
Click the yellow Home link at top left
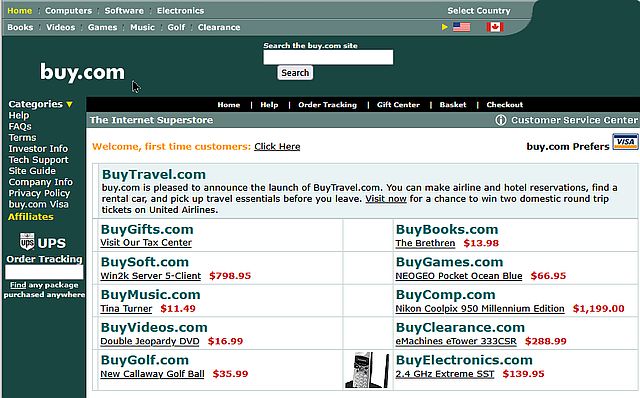pos(20,11)
